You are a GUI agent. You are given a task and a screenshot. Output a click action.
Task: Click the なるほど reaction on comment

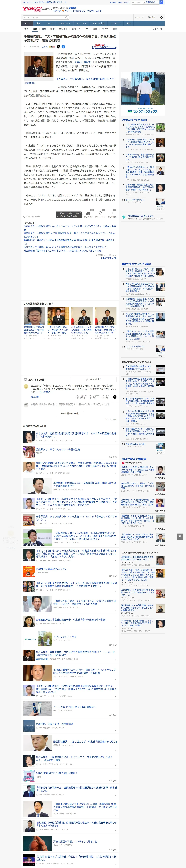94,397
